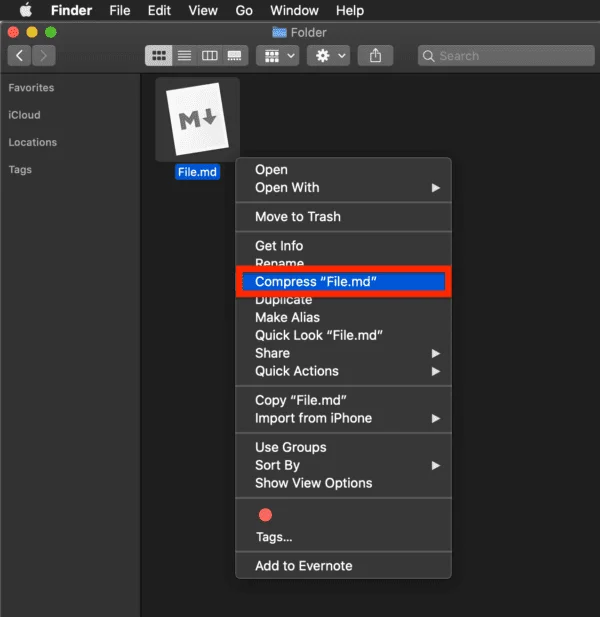Open the gear action menu

coord(329,55)
